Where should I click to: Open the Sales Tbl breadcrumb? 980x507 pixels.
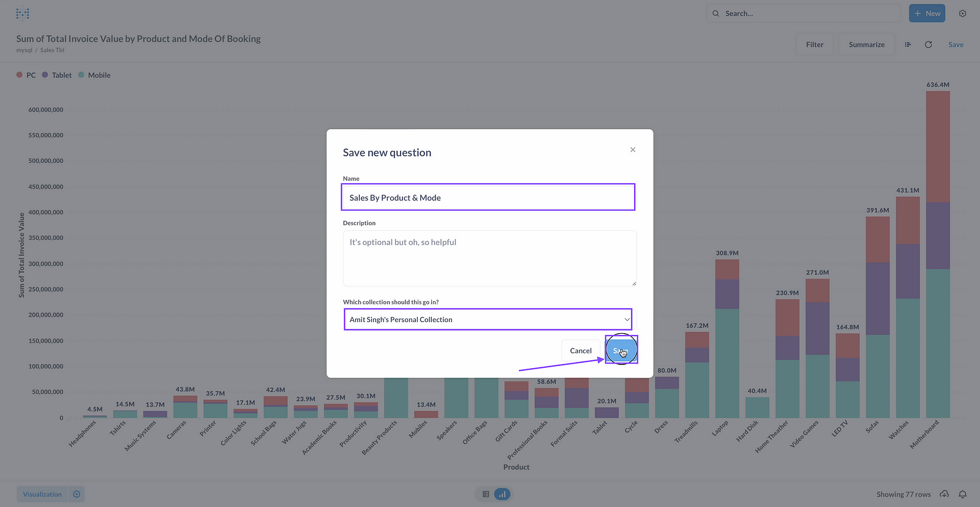(52, 50)
